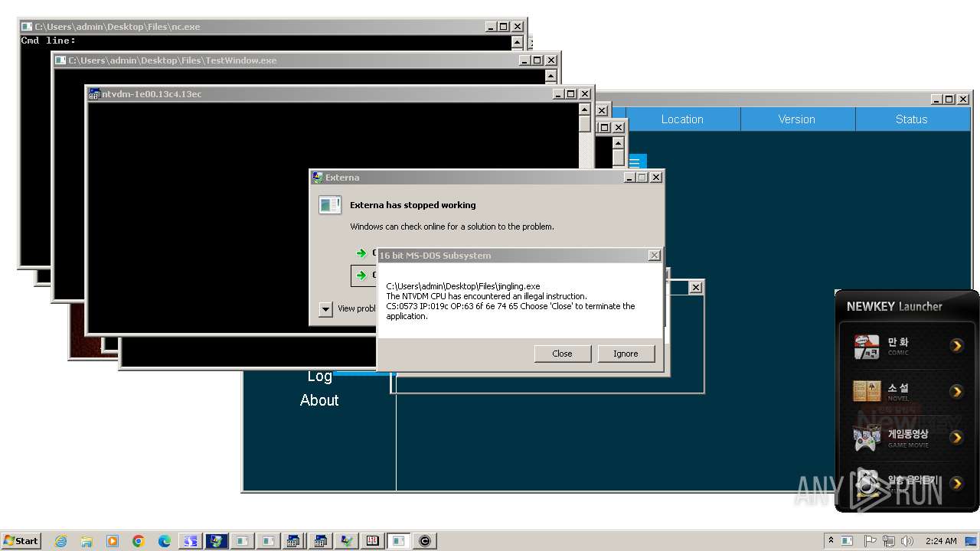Screen dimensions: 980x551
Task: Click scroll up arrow in the nc.exe console
Action: coord(518,42)
